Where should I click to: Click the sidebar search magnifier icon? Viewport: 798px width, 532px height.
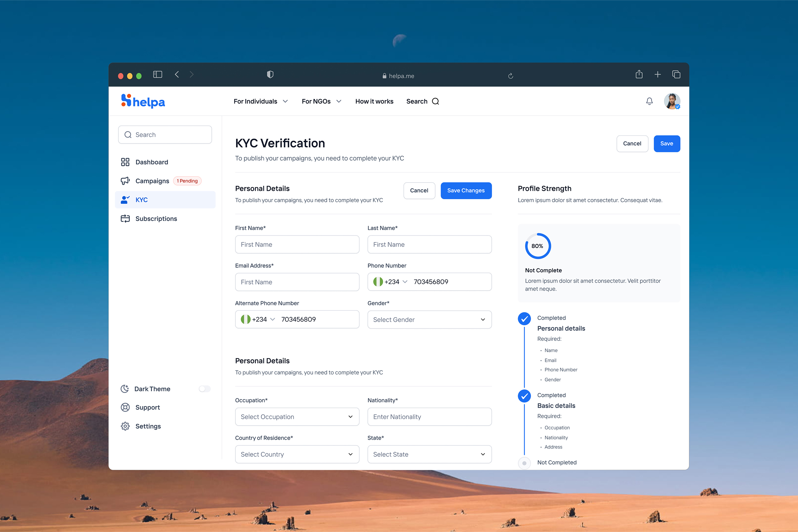click(x=128, y=135)
